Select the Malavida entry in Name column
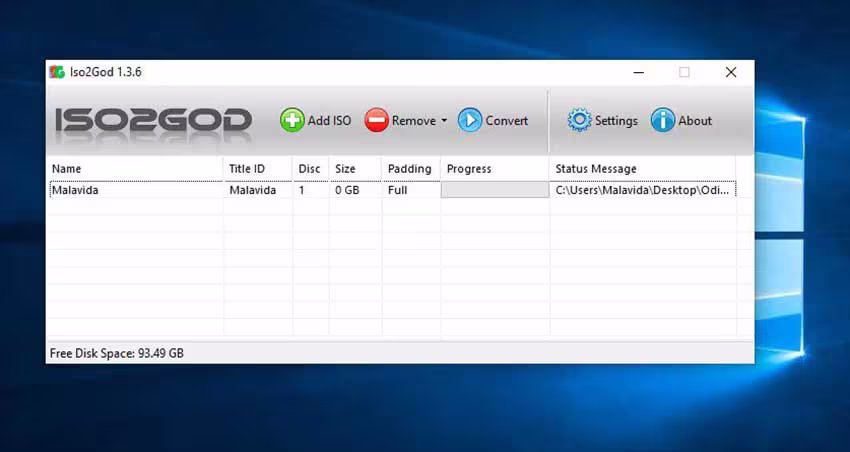This screenshot has height=452, width=850. [x=75, y=190]
